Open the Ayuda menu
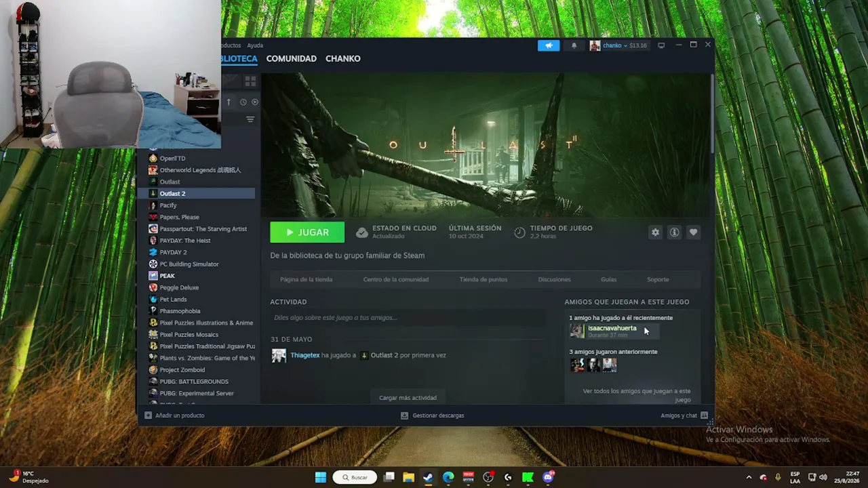868x488 pixels. click(255, 45)
